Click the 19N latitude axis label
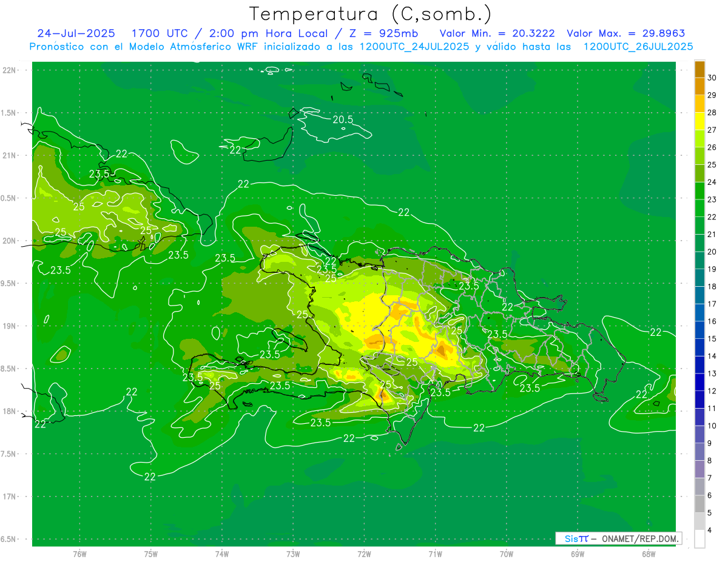The image size is (728, 562). click(x=9, y=326)
